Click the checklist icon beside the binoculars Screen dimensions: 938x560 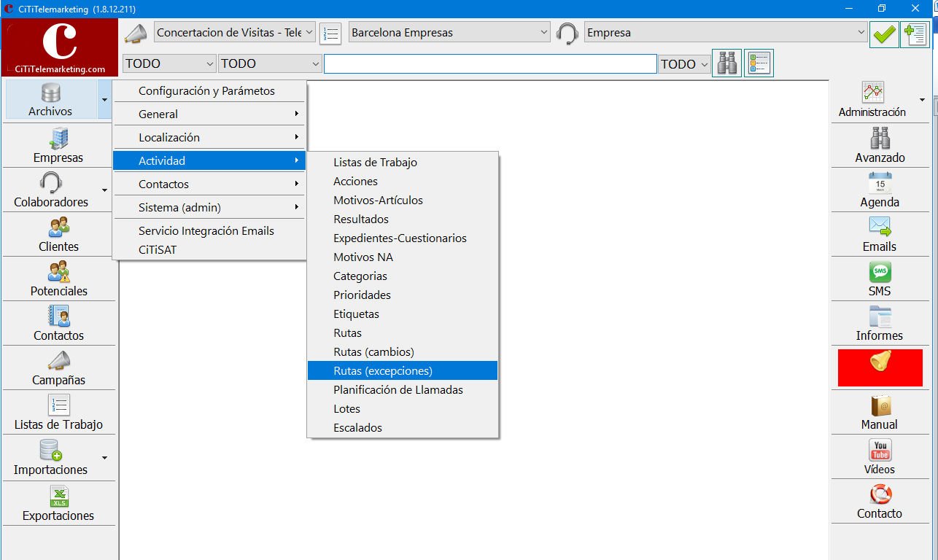(x=759, y=63)
